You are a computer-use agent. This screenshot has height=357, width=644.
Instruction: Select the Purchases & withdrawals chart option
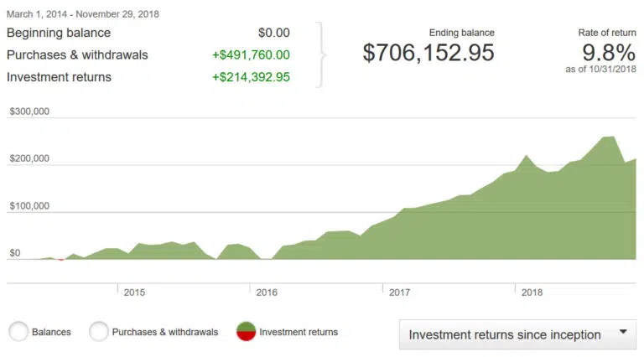[x=99, y=332]
